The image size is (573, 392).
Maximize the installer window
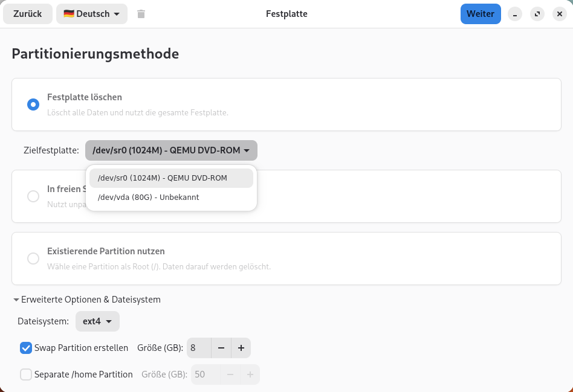click(x=537, y=14)
